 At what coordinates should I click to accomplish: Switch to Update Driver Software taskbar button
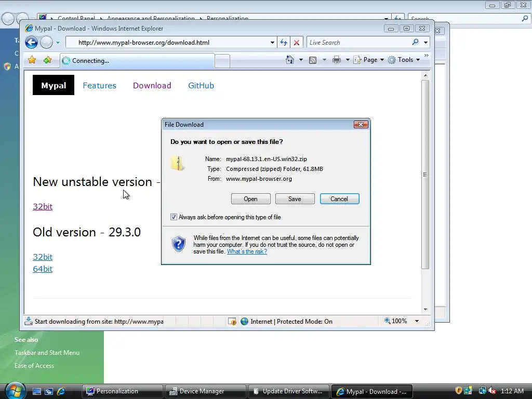tap(288, 391)
